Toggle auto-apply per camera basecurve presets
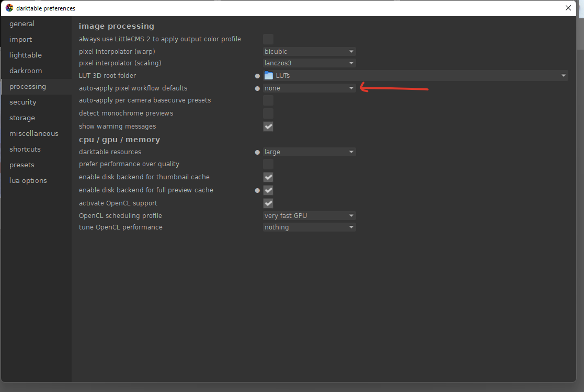 tap(268, 100)
